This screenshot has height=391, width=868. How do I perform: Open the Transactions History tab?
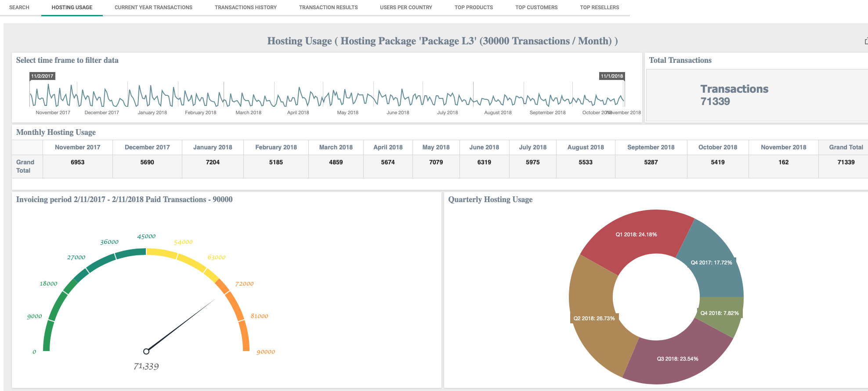[x=246, y=7]
